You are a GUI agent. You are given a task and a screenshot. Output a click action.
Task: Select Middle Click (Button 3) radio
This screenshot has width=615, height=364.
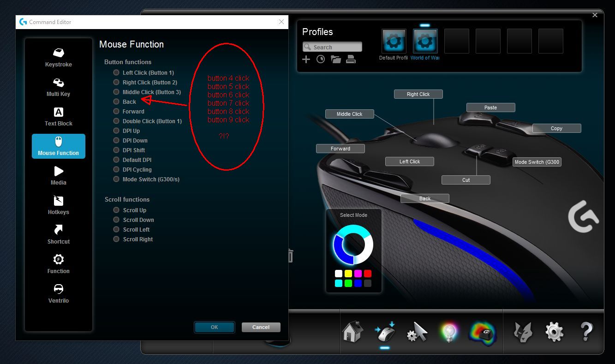116,92
